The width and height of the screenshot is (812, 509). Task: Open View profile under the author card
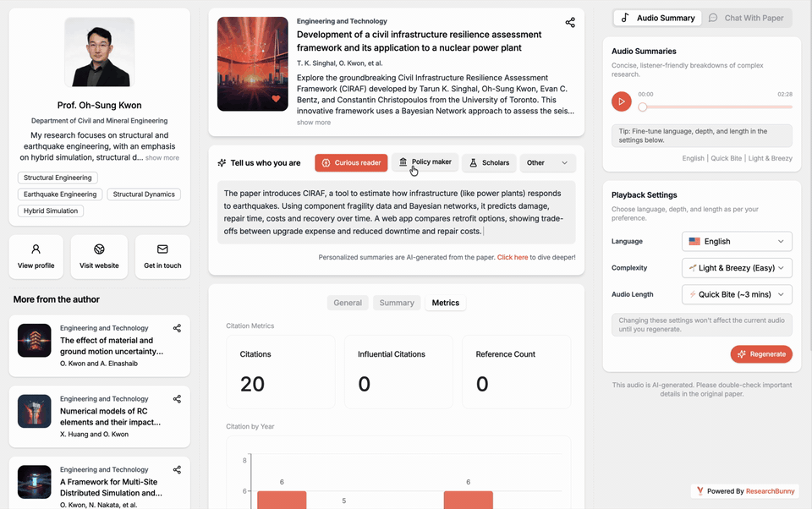36,256
